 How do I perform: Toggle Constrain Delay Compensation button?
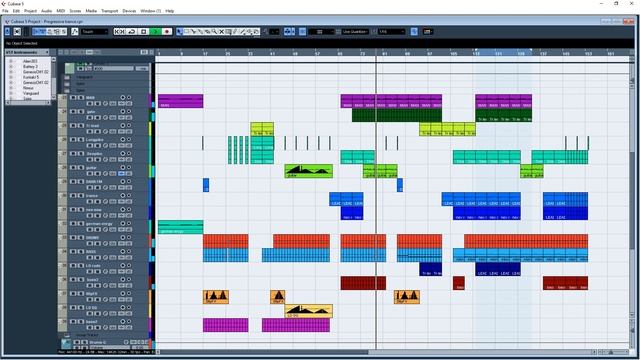tap(17, 31)
